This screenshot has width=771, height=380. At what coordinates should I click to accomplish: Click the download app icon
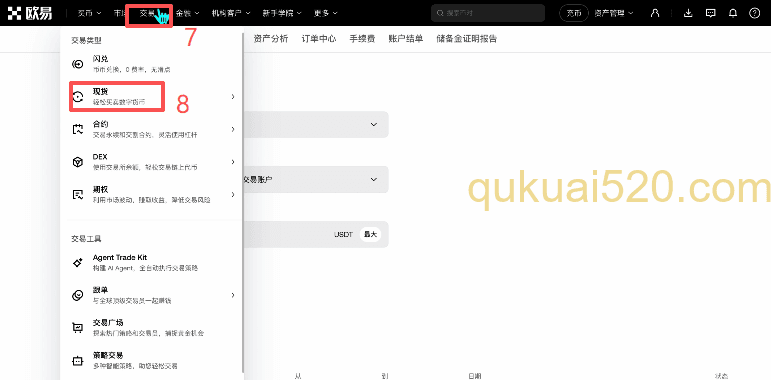(x=688, y=13)
